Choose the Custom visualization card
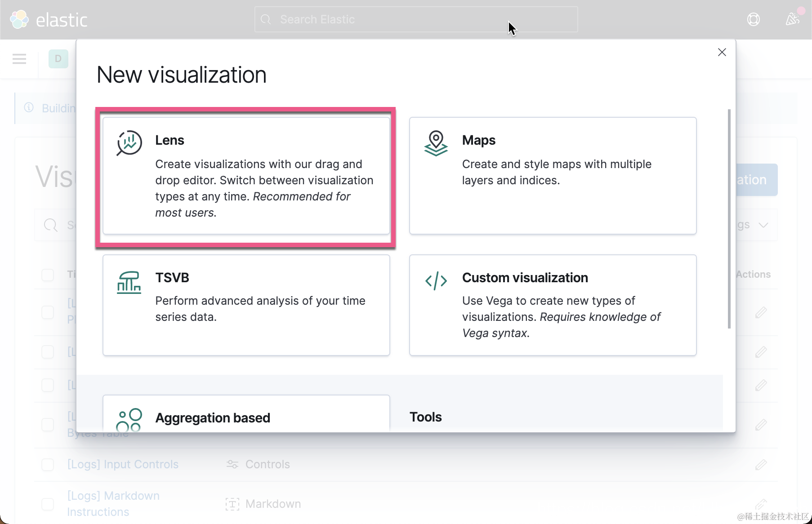The width and height of the screenshot is (812, 524). coord(553,305)
